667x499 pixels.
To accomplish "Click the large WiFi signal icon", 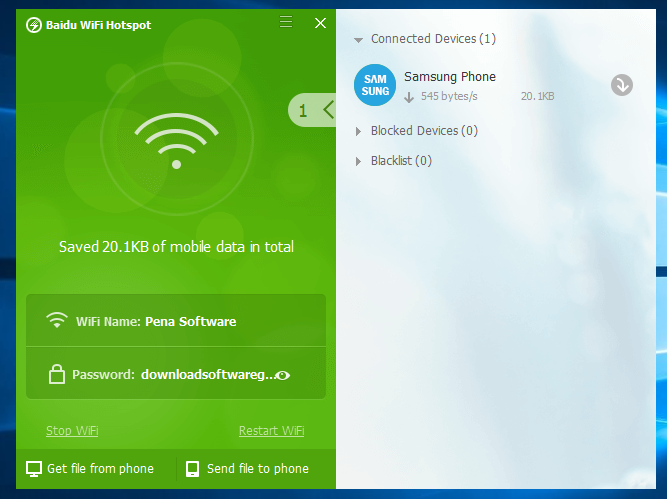I will [177, 141].
